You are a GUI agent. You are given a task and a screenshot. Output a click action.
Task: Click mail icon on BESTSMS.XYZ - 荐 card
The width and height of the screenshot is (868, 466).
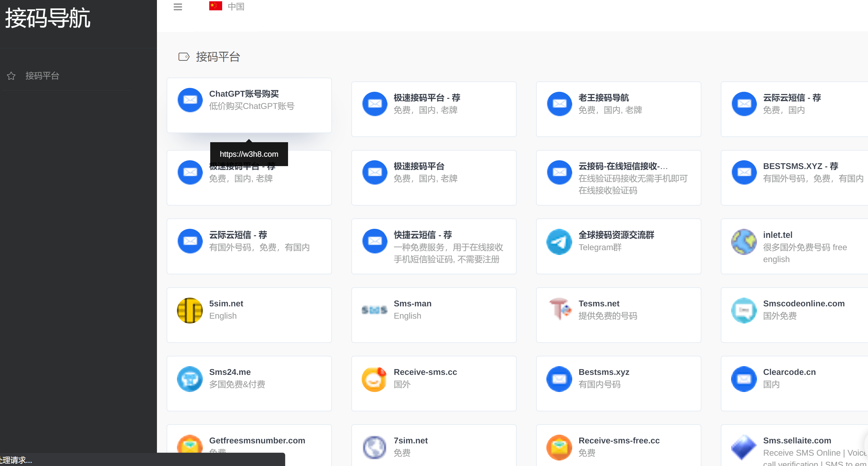(744, 172)
